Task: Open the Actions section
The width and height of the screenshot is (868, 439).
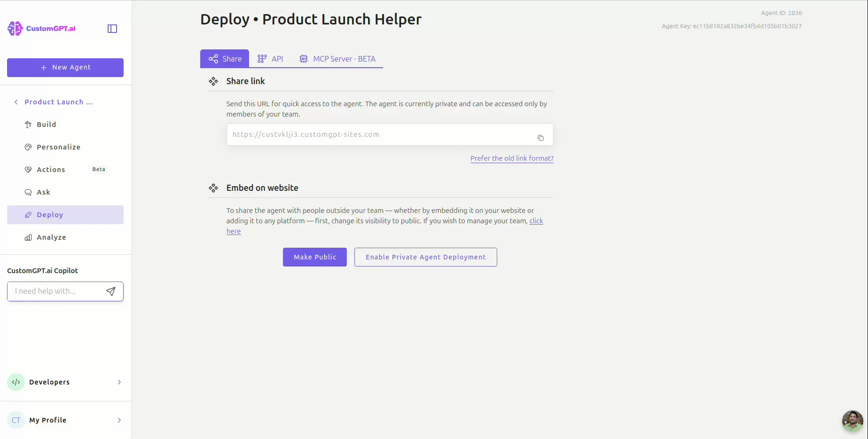Action: click(x=65, y=170)
